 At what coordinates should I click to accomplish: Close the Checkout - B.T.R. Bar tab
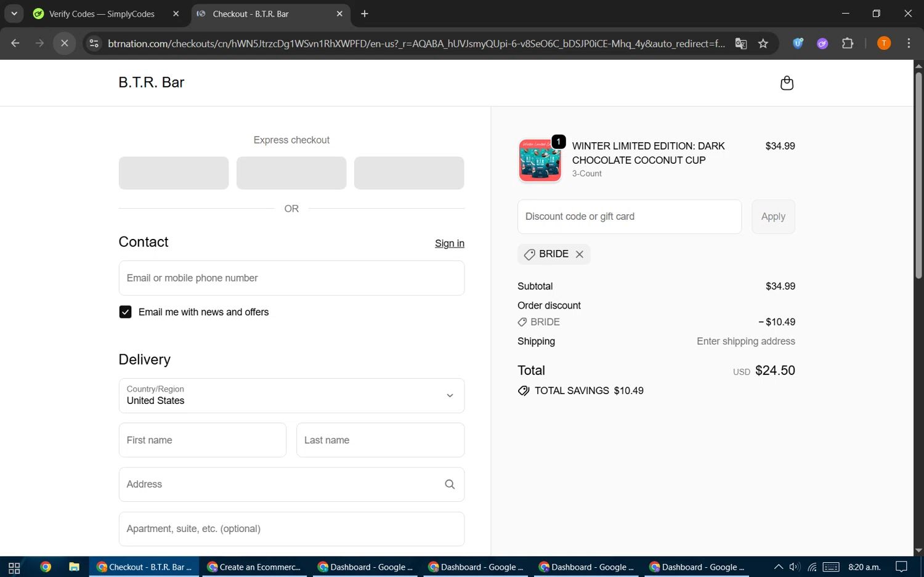(x=339, y=14)
